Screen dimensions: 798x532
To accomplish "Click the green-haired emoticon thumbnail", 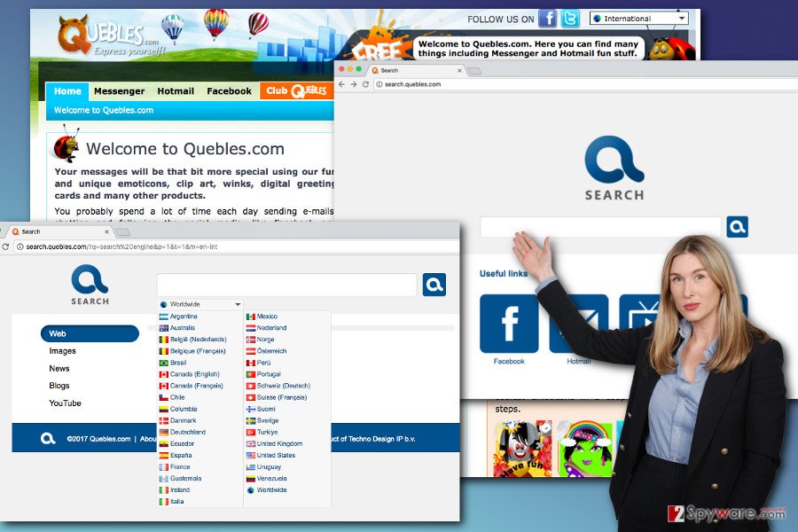I will coord(586,448).
